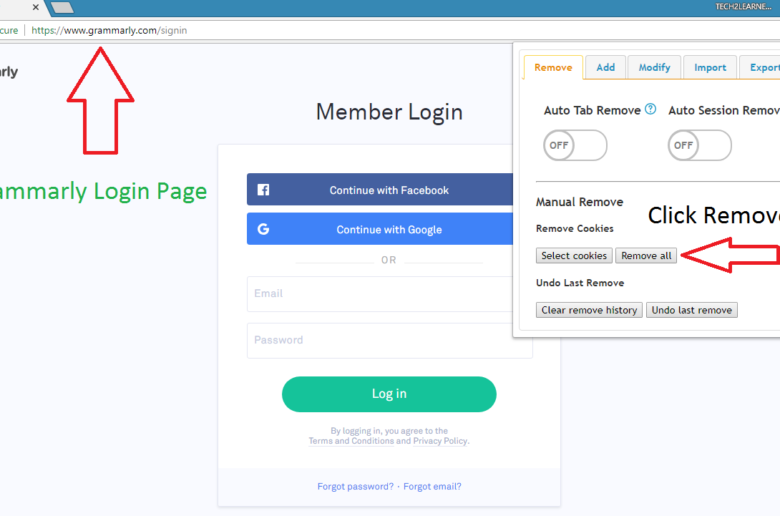Click the Facebook logo icon
Screen dimensions: 780x516
(x=263, y=190)
